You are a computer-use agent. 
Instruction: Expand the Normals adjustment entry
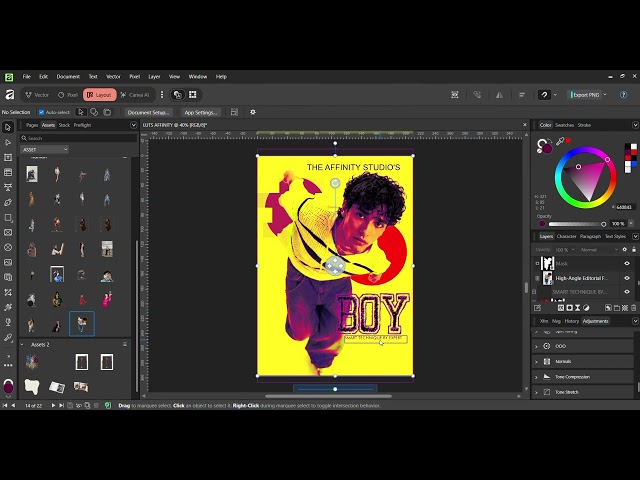(536, 362)
